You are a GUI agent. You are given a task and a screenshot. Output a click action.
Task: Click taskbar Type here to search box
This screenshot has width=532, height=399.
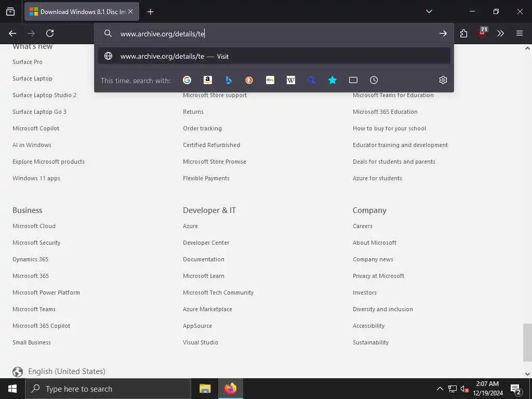[108, 389]
